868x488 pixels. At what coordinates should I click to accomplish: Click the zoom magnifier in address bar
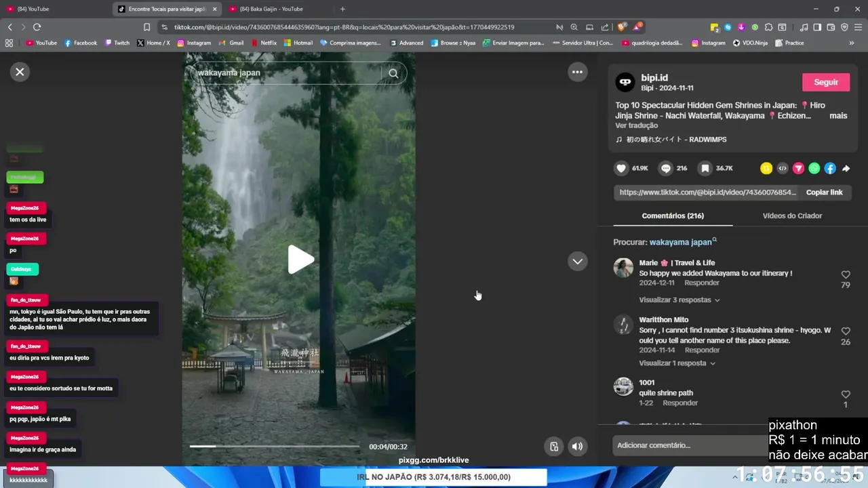coord(574,27)
